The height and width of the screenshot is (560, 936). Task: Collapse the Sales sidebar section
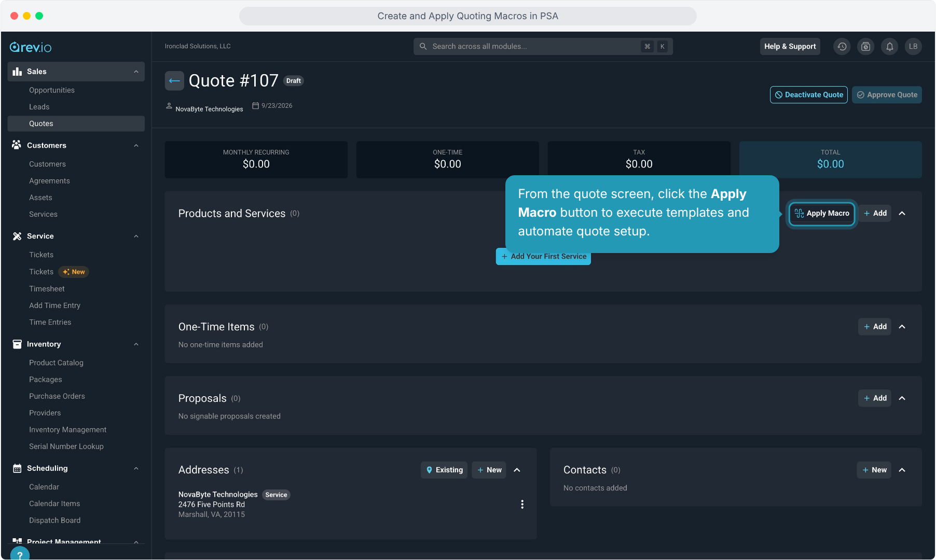pyautogui.click(x=136, y=72)
